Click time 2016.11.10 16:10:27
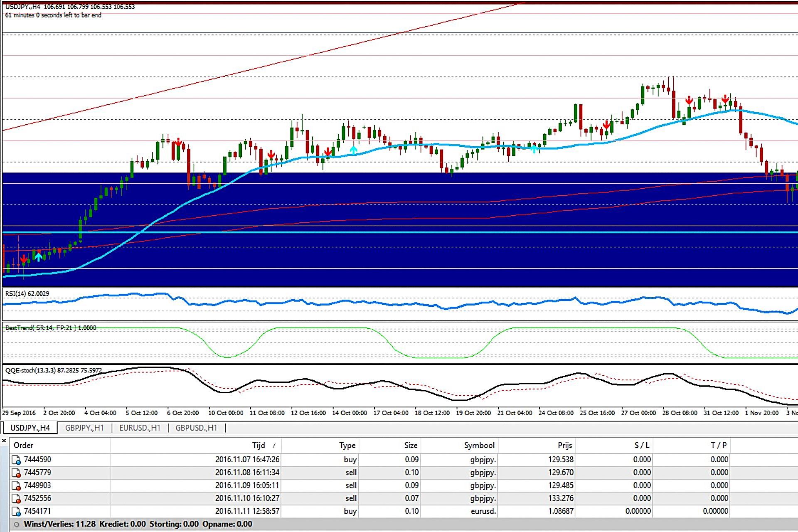Image resolution: width=798 pixels, height=532 pixels. 247,498
